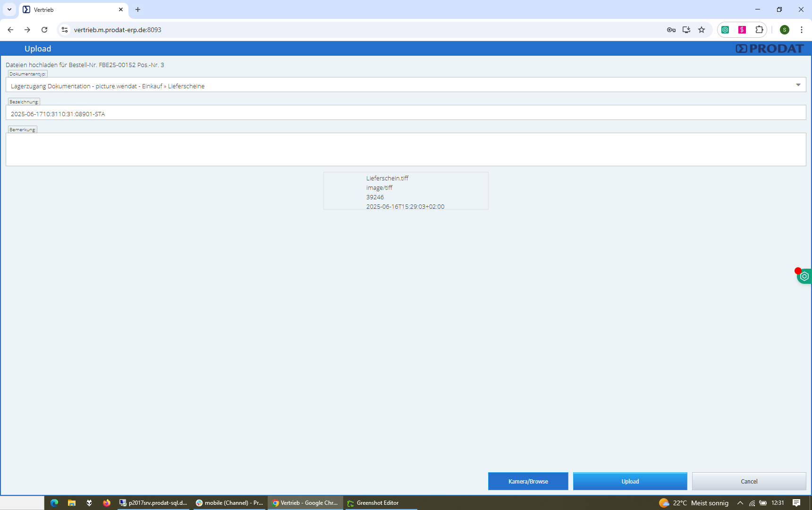Click the green S profile avatar
The height and width of the screenshot is (510, 812).
(785, 30)
